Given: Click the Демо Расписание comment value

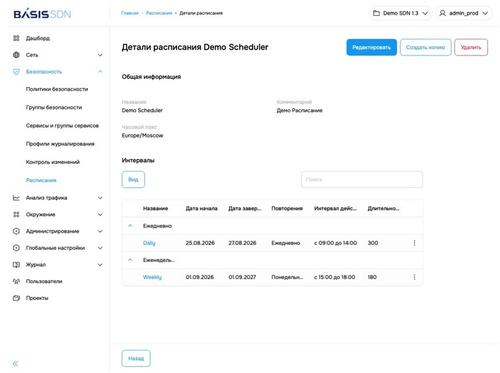Looking at the screenshot, I should pos(300,110).
